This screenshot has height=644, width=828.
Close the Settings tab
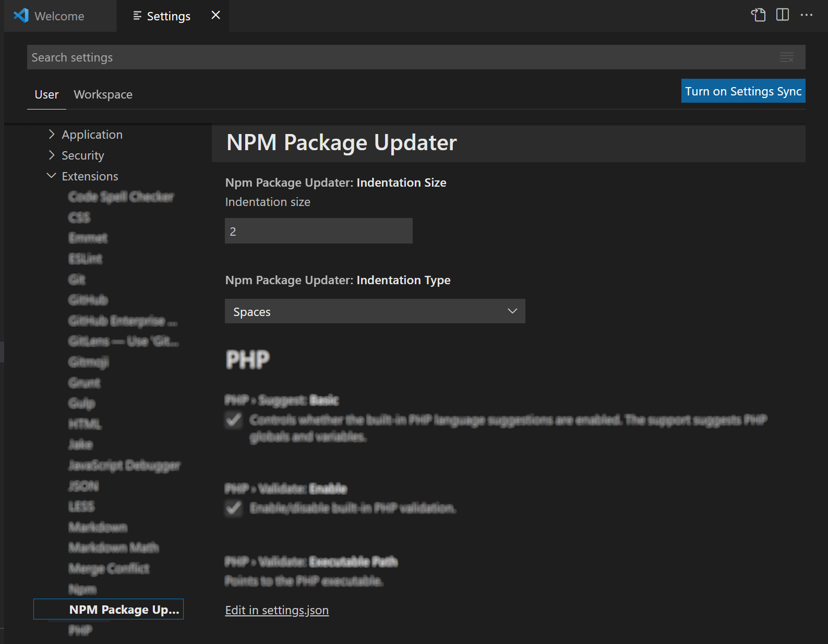215,16
